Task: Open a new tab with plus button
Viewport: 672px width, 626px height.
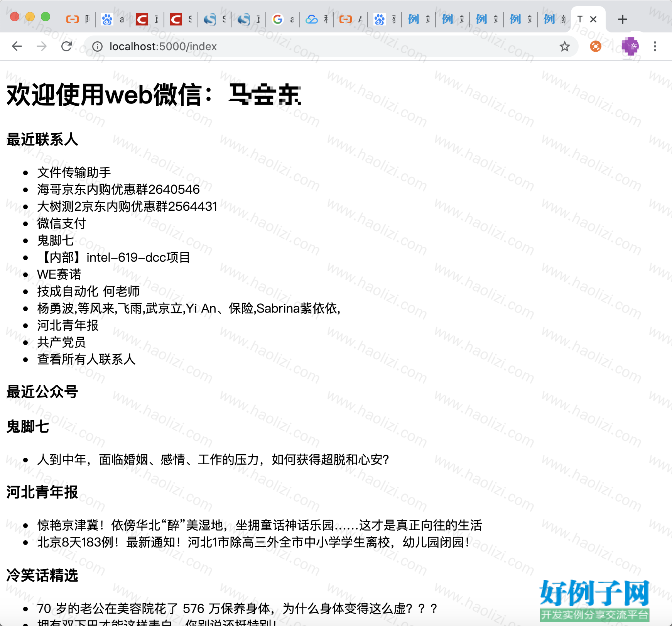Action: (x=622, y=19)
